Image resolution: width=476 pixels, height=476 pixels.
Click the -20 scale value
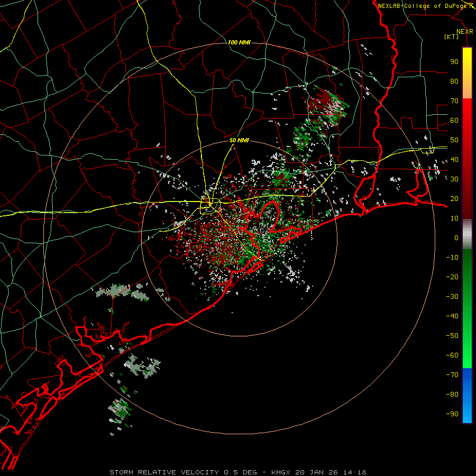point(452,277)
